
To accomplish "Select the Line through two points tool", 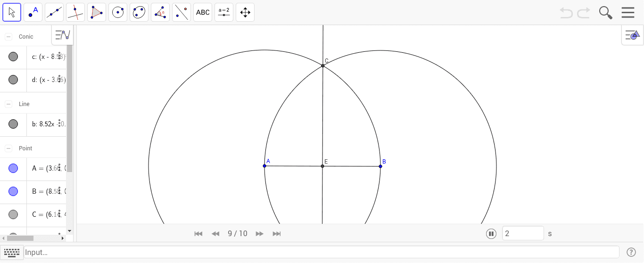I will [54, 12].
